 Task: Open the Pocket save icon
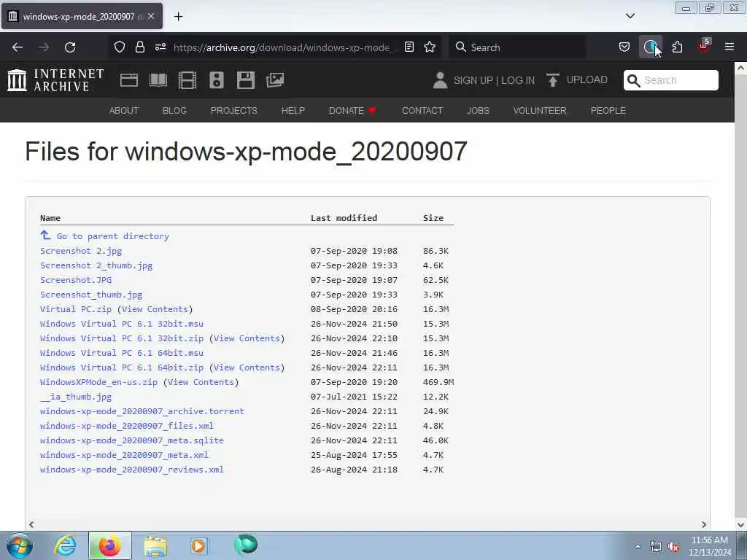coord(624,47)
